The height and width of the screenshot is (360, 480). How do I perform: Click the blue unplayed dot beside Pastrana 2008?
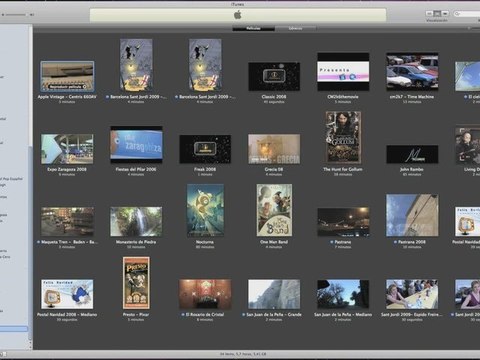[x=395, y=242]
